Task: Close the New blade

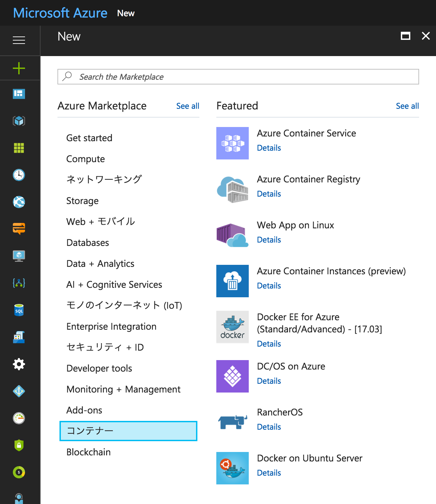Action: click(x=426, y=36)
